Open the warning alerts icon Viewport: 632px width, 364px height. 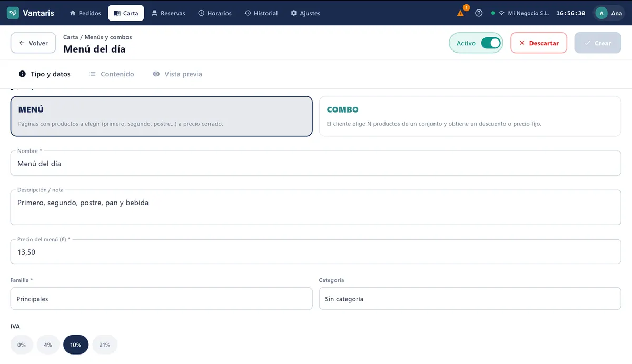click(461, 13)
